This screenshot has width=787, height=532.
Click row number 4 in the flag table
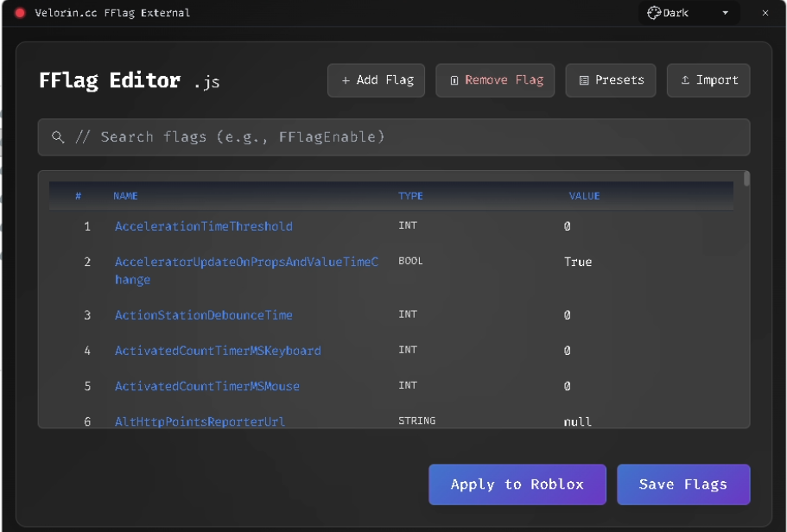click(87, 351)
